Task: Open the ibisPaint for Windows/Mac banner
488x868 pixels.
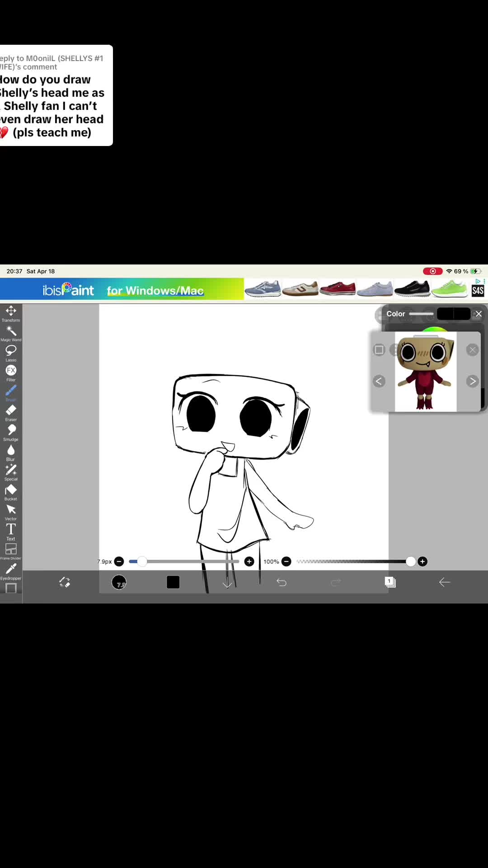Action: [122, 289]
